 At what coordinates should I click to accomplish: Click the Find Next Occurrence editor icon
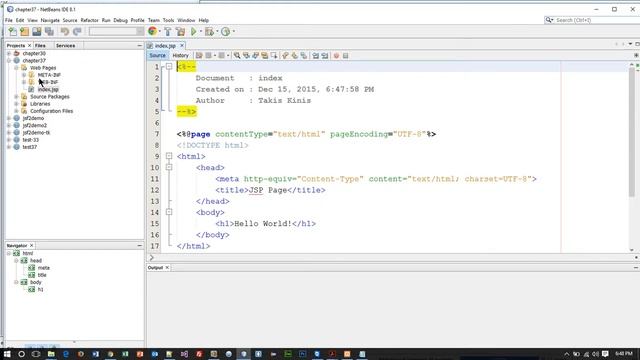(x=256, y=56)
